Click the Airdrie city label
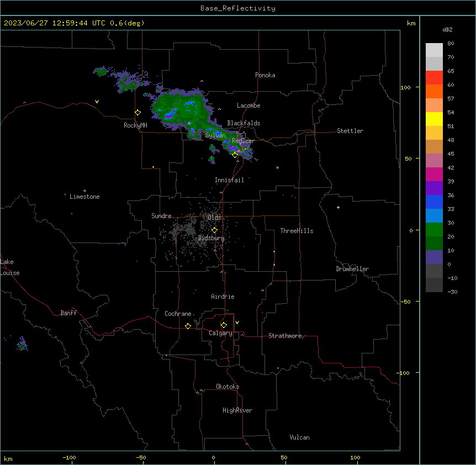This screenshot has width=476, height=465. (223, 297)
